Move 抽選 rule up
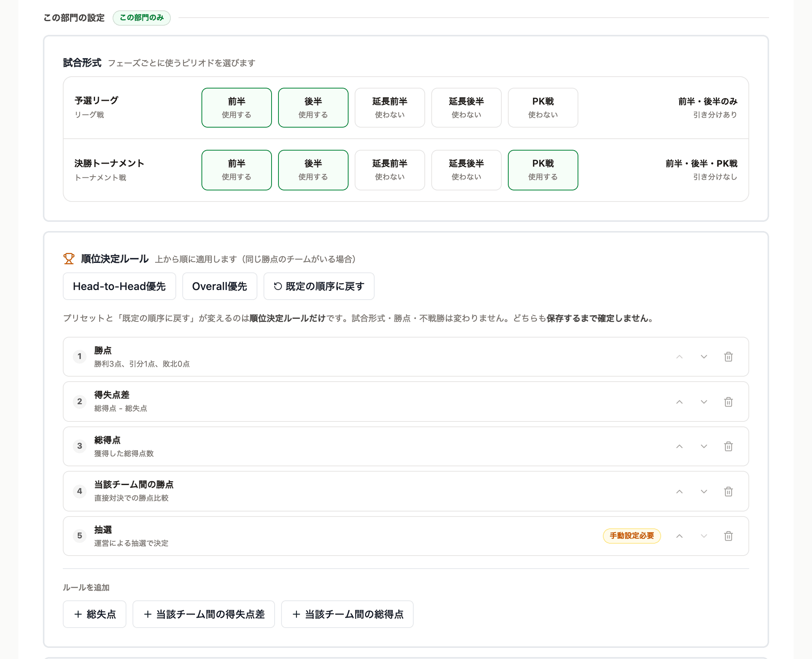The image size is (812, 659). [x=679, y=536]
